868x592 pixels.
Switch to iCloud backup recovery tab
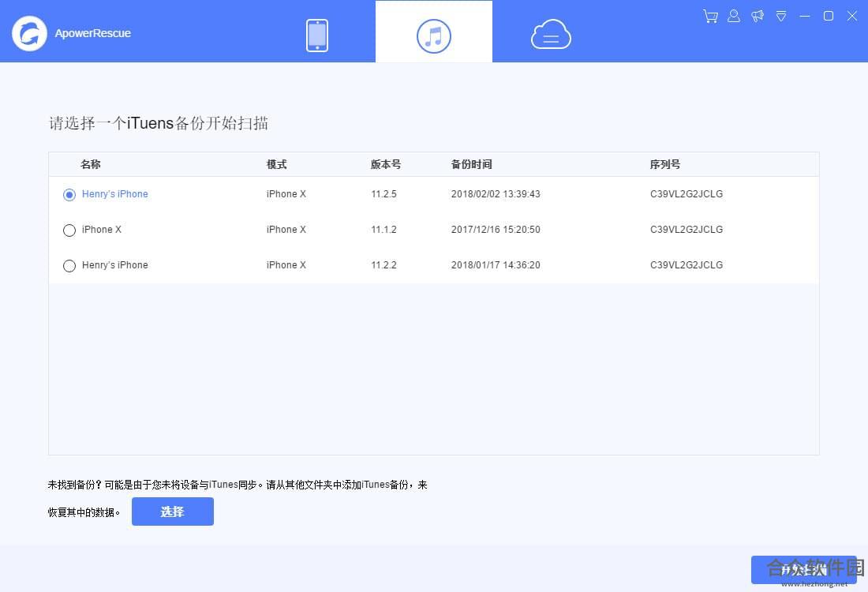click(551, 34)
